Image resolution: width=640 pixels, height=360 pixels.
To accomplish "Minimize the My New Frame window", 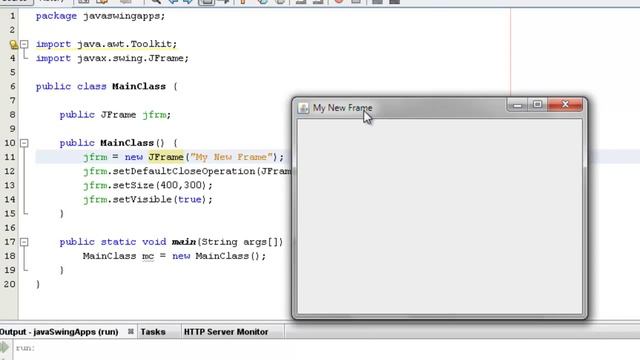I will pyautogui.click(x=517, y=105).
